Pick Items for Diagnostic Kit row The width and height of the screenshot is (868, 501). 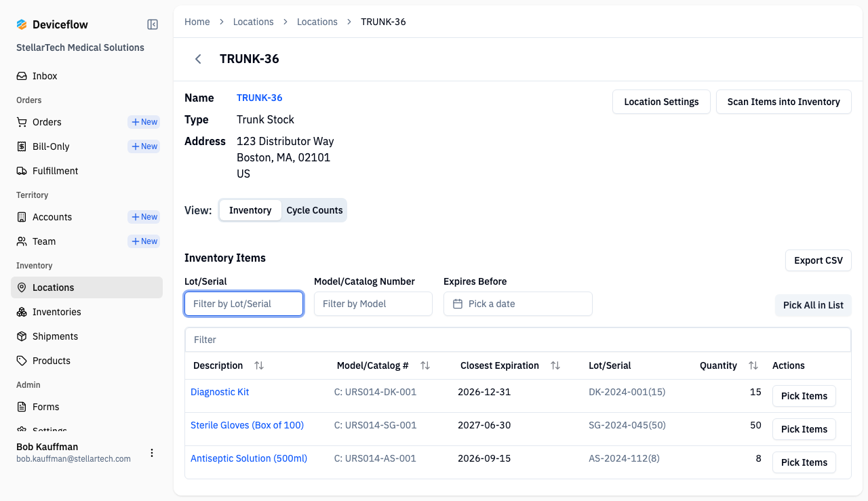click(x=804, y=396)
